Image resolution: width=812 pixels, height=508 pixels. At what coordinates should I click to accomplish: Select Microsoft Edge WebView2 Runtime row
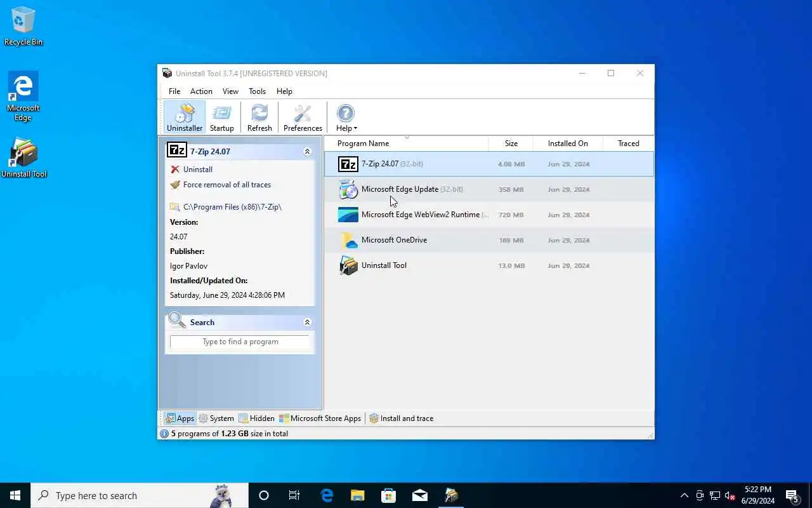[489, 215]
